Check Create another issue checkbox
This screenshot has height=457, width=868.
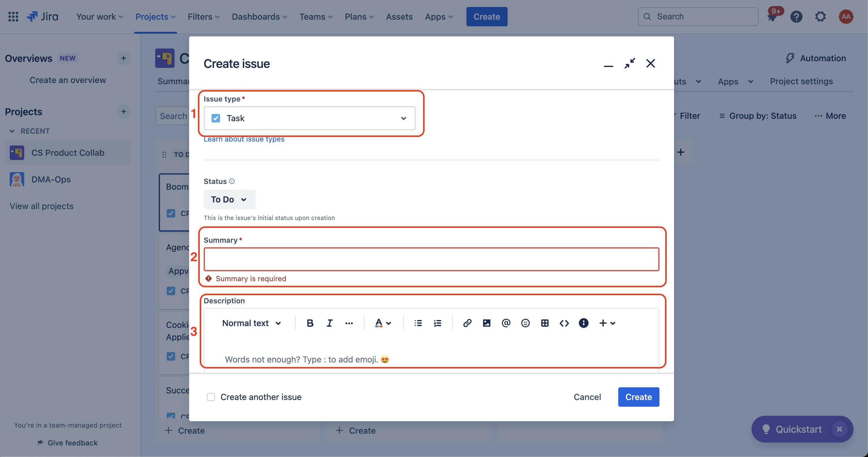(x=211, y=397)
